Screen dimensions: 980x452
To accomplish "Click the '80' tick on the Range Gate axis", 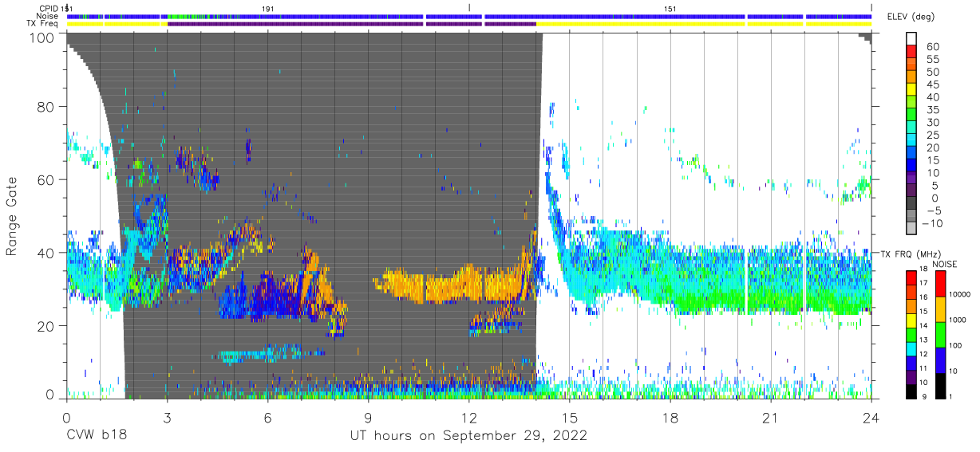I will pos(47,106).
